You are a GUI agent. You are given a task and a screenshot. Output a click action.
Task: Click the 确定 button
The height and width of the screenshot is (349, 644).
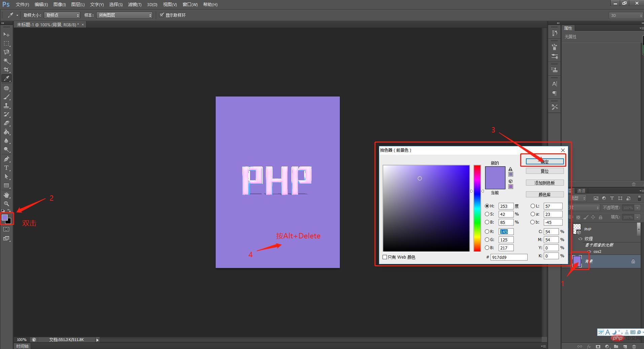[x=545, y=162]
